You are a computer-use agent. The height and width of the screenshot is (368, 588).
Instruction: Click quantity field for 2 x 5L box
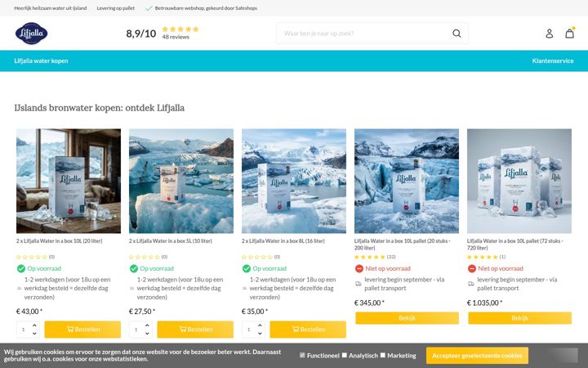tap(136, 330)
